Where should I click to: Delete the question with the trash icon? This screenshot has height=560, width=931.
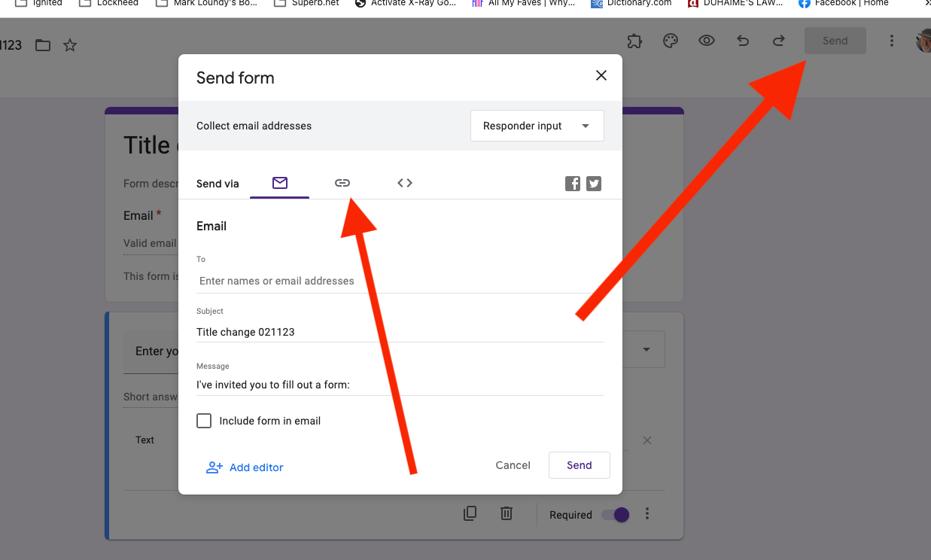[507, 513]
